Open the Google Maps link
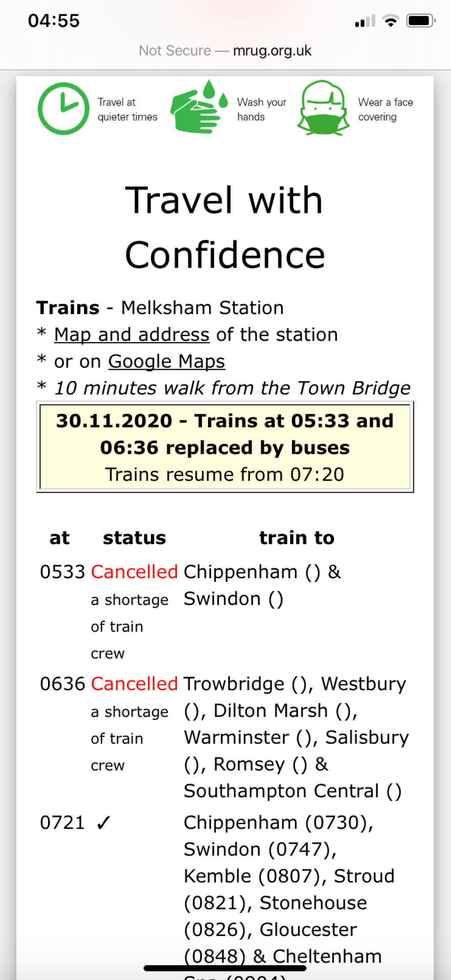The width and height of the screenshot is (451, 980). (166, 361)
